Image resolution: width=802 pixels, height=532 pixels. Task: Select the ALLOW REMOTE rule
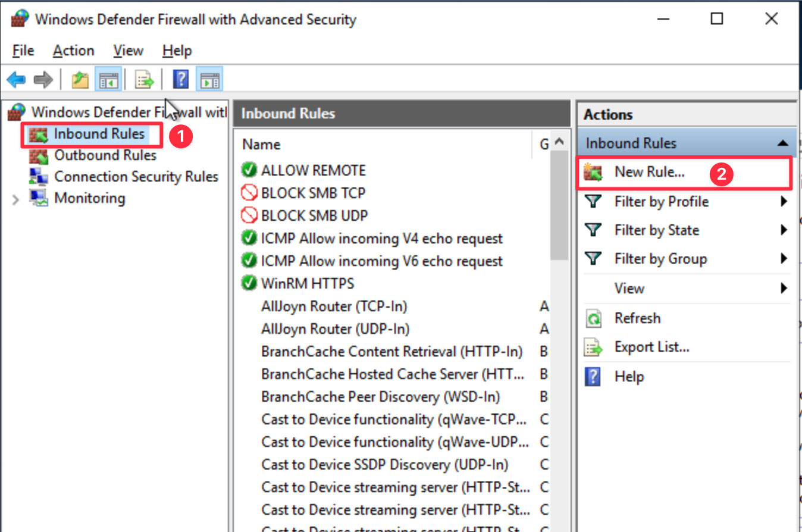pyautogui.click(x=314, y=171)
